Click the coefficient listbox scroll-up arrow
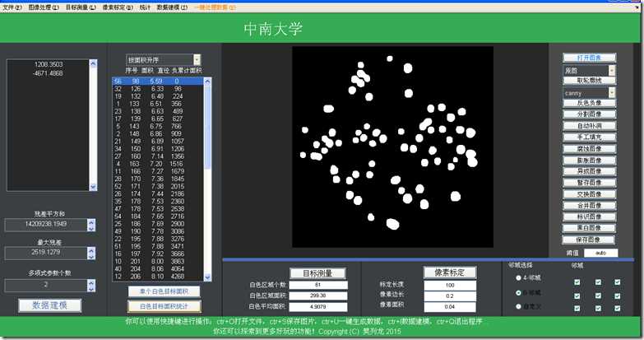 click(93, 63)
